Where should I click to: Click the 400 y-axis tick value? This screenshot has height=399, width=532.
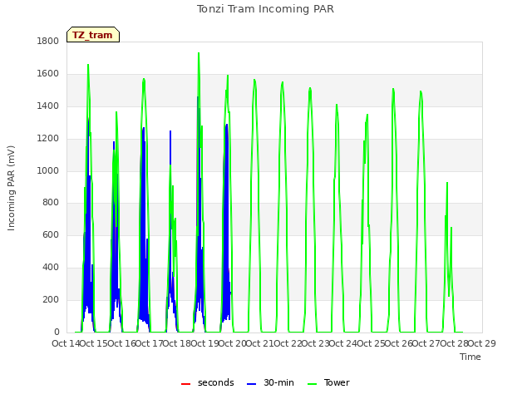point(51,268)
